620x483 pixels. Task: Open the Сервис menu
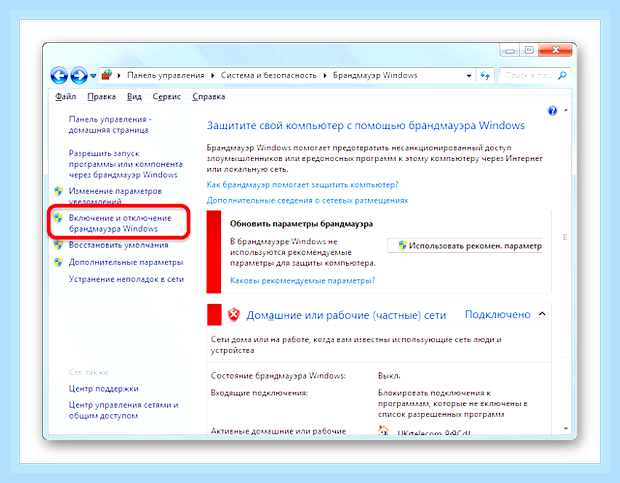[x=166, y=96]
